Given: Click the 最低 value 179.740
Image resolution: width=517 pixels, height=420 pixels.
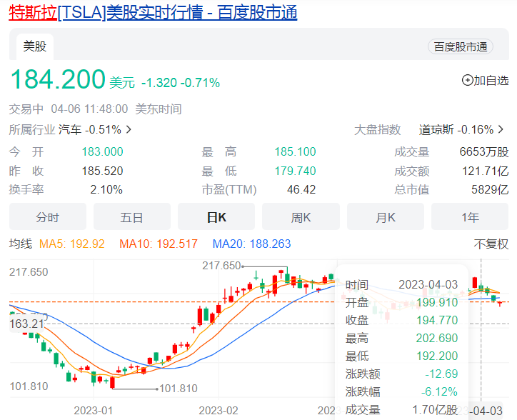Looking at the screenshot, I should click(x=295, y=171).
